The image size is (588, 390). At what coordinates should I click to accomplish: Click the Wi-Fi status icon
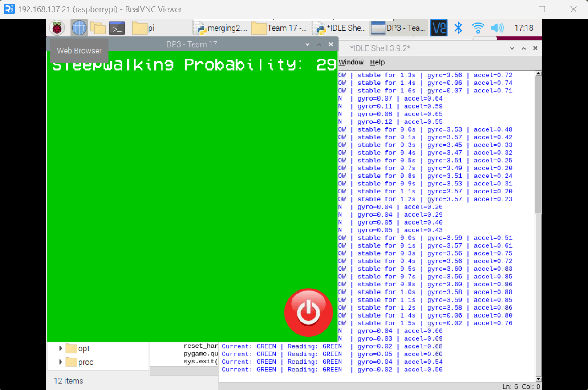coord(478,28)
